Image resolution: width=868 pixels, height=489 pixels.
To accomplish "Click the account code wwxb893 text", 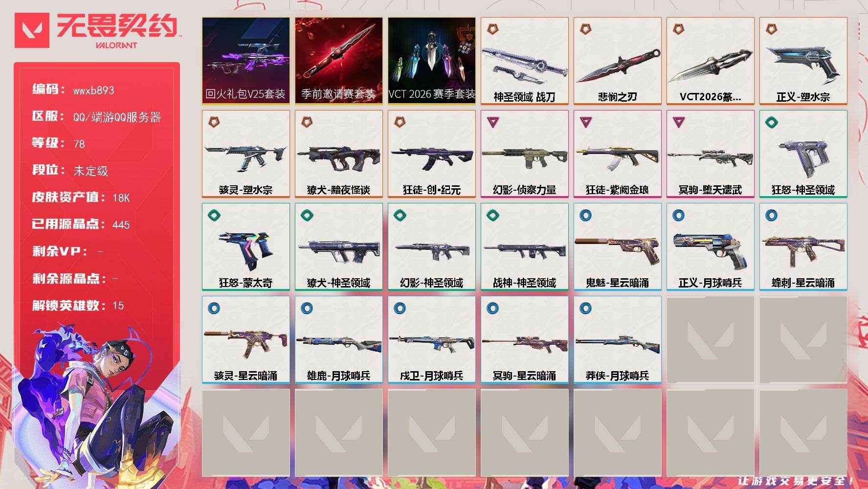I will tap(93, 90).
